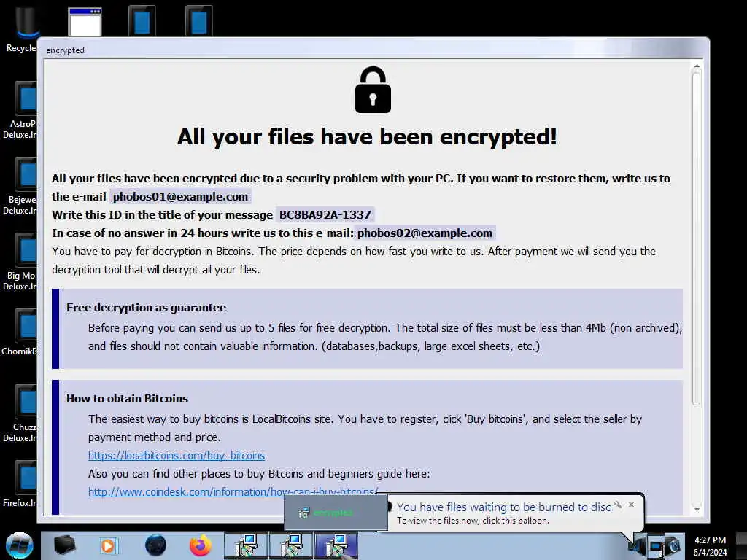Select the Chuzzle Deluxe desktop icon

point(20,413)
